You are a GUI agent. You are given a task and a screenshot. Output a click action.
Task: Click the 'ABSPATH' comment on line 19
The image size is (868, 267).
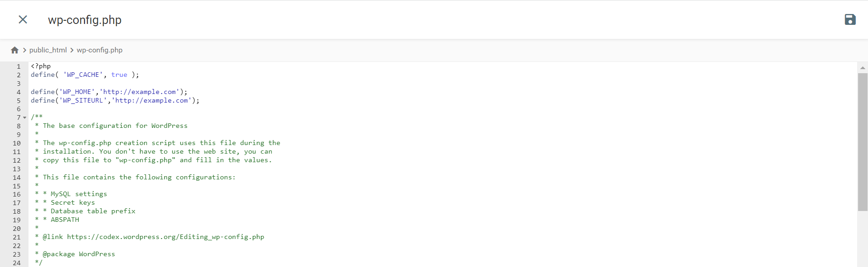tap(65, 220)
